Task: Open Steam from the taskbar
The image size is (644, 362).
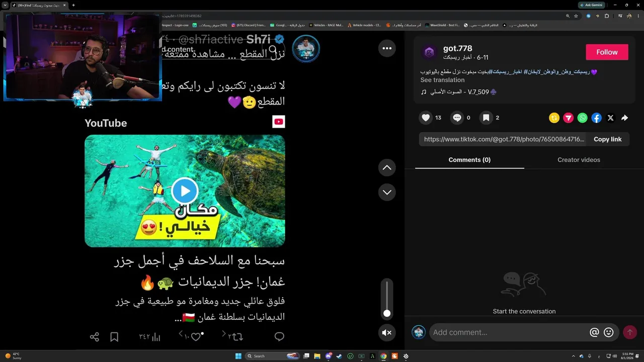Action: tap(339, 356)
